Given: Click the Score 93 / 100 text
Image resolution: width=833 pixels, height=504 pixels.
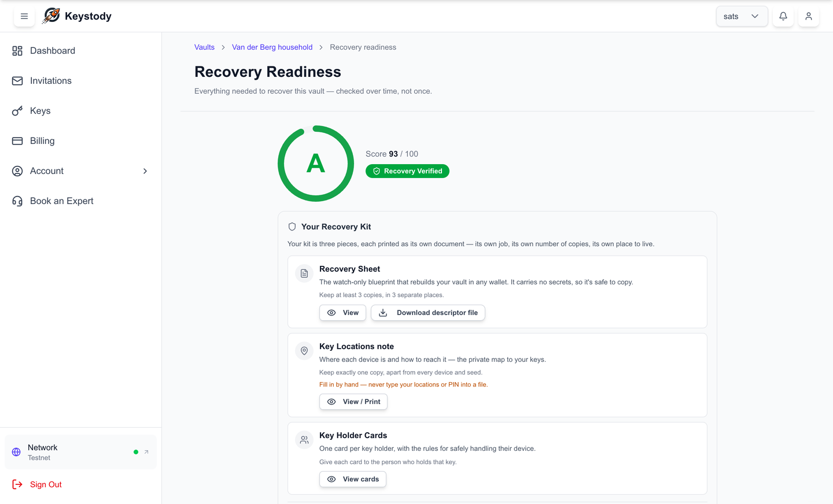Looking at the screenshot, I should 392,154.
